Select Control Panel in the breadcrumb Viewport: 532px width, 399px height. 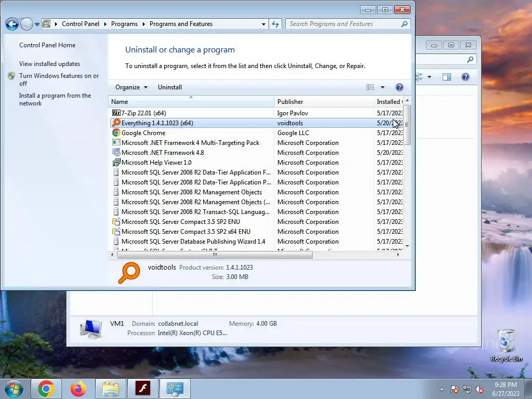(x=81, y=24)
